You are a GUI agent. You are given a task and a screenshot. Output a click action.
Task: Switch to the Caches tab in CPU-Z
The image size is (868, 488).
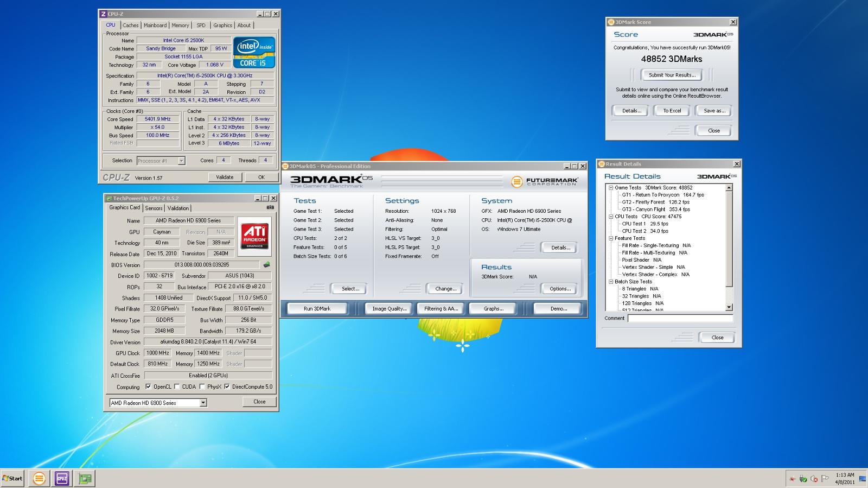click(130, 26)
